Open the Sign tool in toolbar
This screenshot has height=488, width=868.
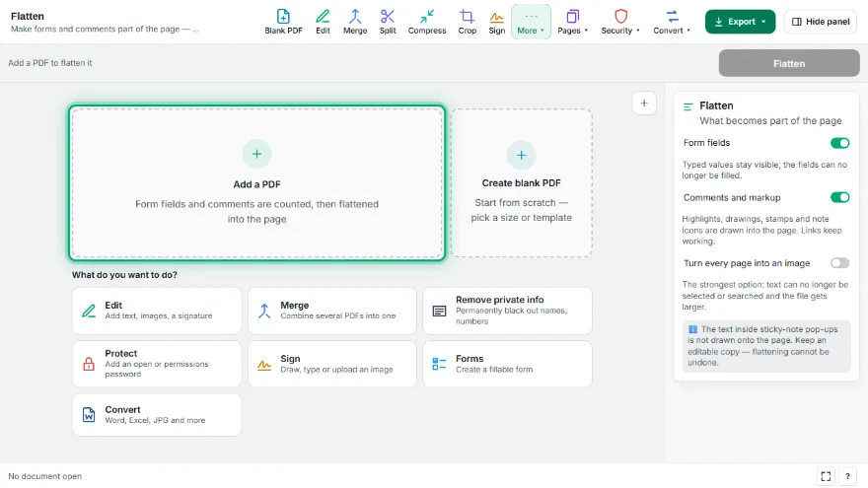coord(496,22)
